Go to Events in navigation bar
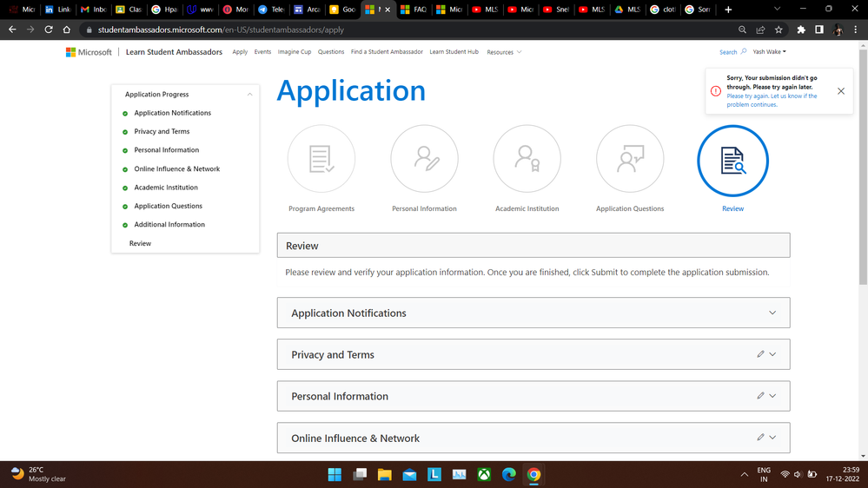Image resolution: width=868 pixels, height=488 pixels. (262, 52)
